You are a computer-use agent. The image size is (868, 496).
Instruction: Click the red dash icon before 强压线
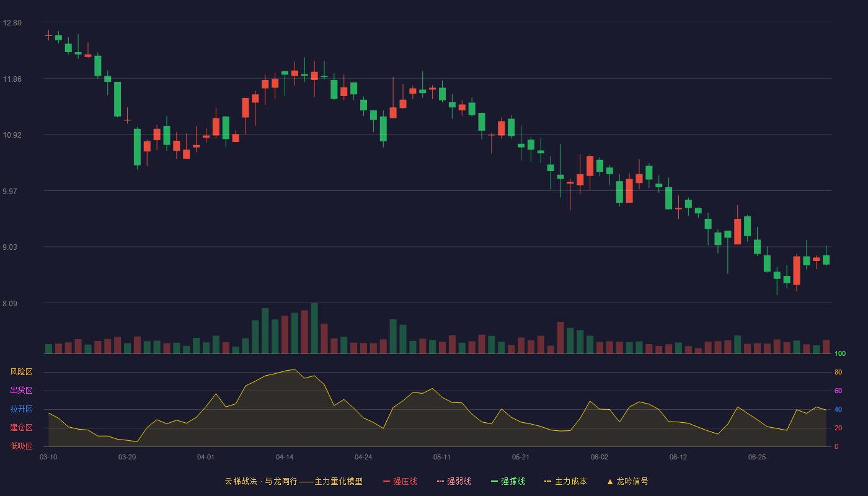click(386, 481)
